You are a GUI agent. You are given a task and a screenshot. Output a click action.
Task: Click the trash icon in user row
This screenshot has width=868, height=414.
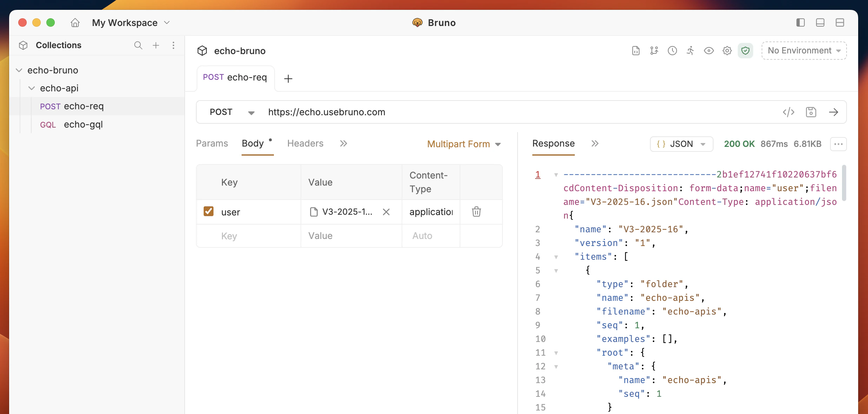(476, 212)
